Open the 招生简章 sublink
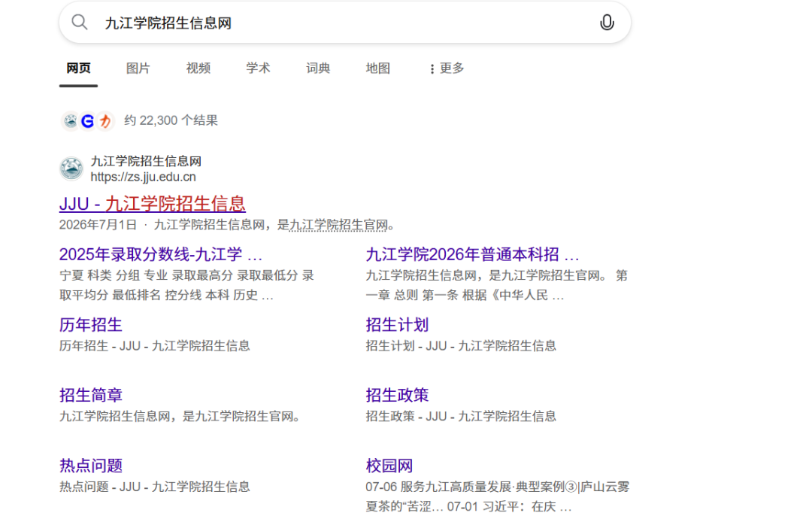The image size is (812, 525). [91, 395]
